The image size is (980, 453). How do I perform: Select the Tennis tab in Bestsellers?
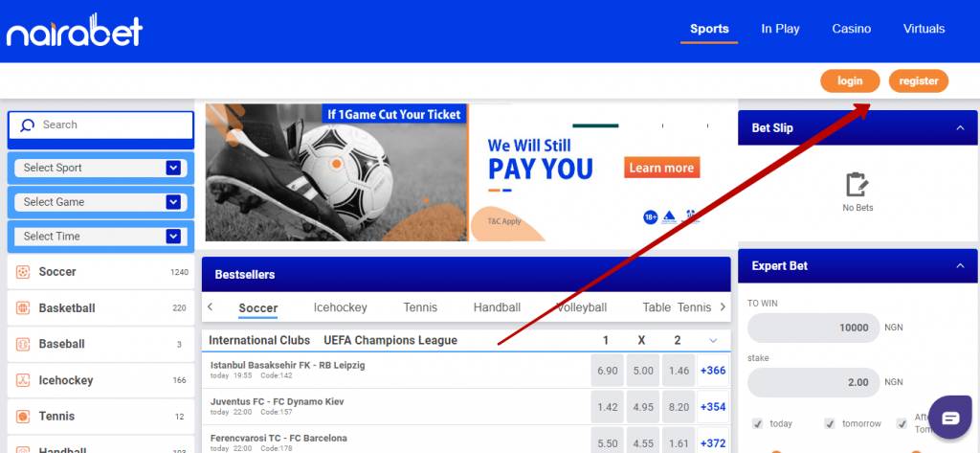[420, 307]
